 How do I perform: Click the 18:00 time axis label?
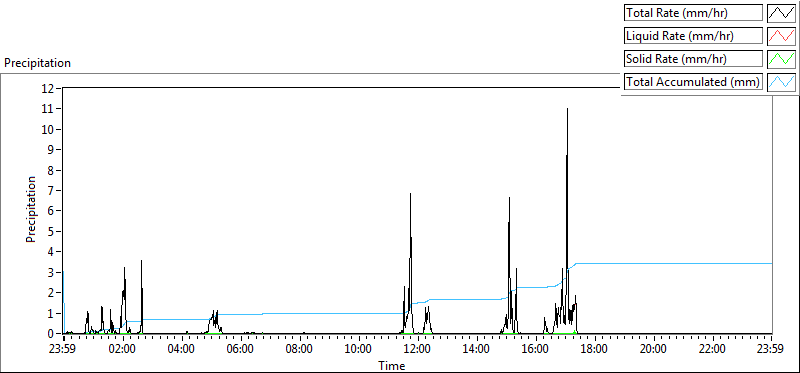595,350
